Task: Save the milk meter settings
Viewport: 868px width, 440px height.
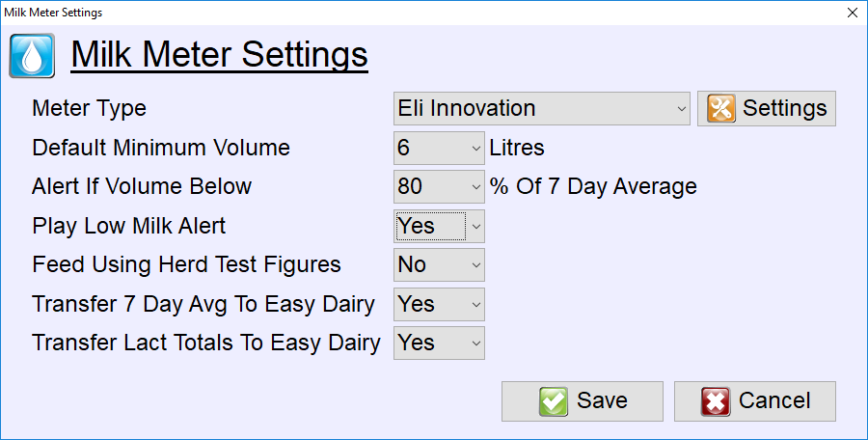Action: pos(583,401)
